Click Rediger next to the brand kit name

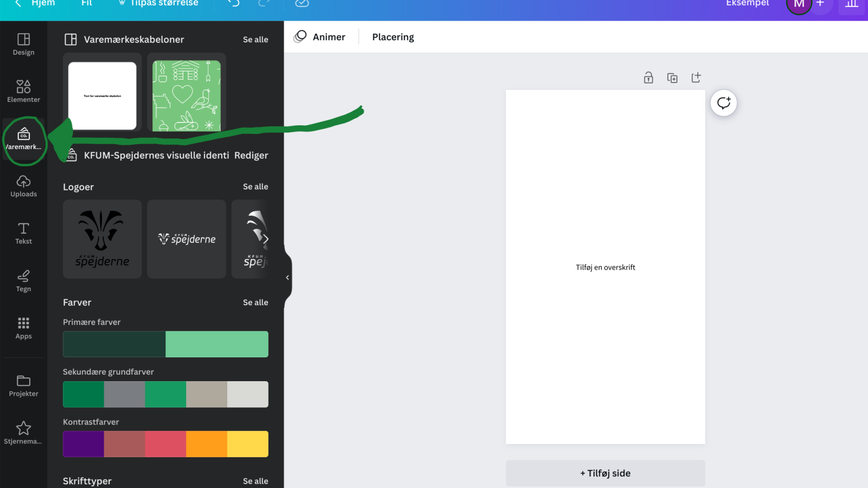tap(251, 155)
